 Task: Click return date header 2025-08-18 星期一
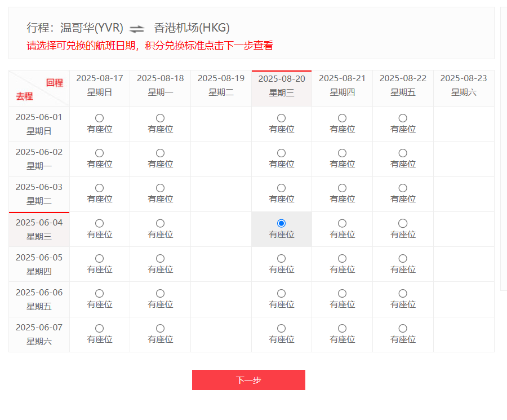[x=161, y=88]
